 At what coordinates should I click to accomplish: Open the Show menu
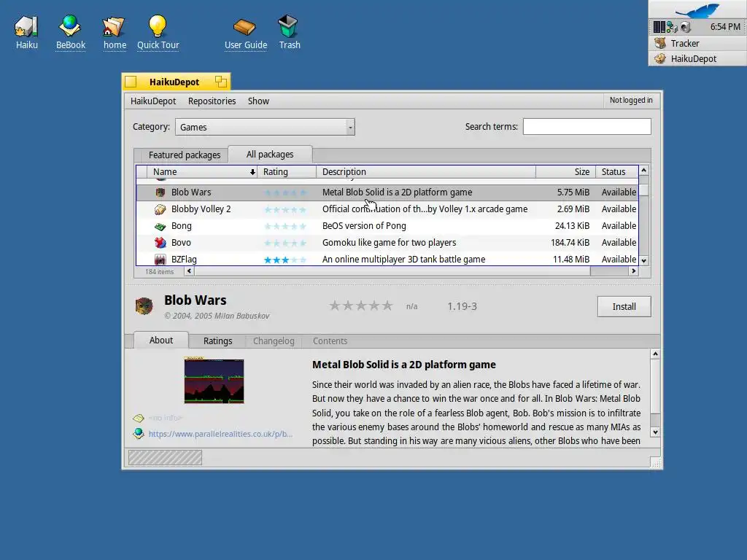[258, 101]
